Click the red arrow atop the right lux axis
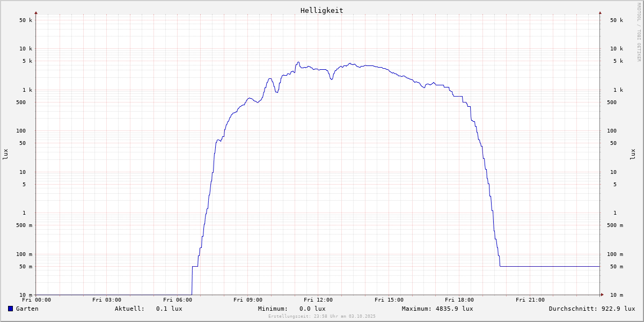644x322 pixels. coord(600,12)
